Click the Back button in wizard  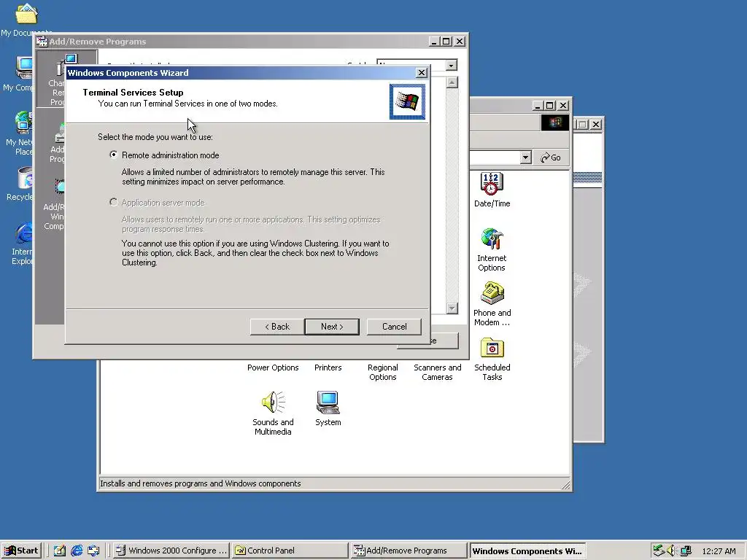(276, 327)
